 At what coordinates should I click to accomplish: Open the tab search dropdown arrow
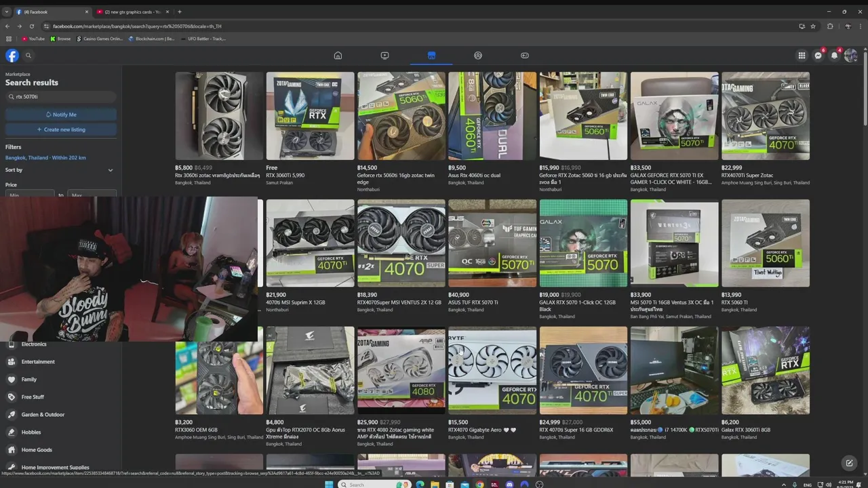(x=7, y=12)
